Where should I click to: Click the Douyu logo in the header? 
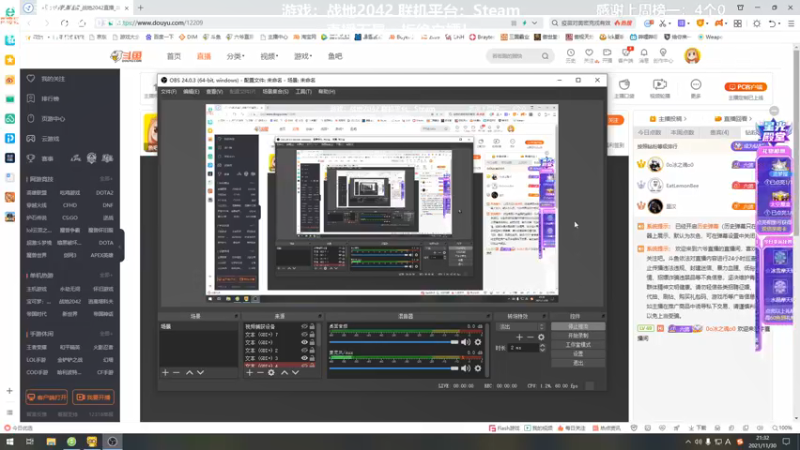pyautogui.click(x=126, y=56)
